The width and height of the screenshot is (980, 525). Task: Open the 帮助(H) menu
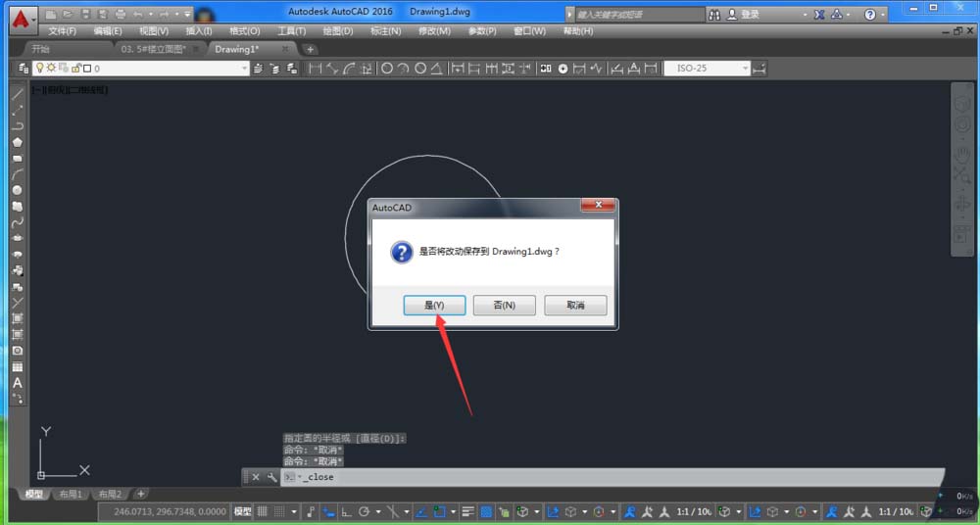577,31
